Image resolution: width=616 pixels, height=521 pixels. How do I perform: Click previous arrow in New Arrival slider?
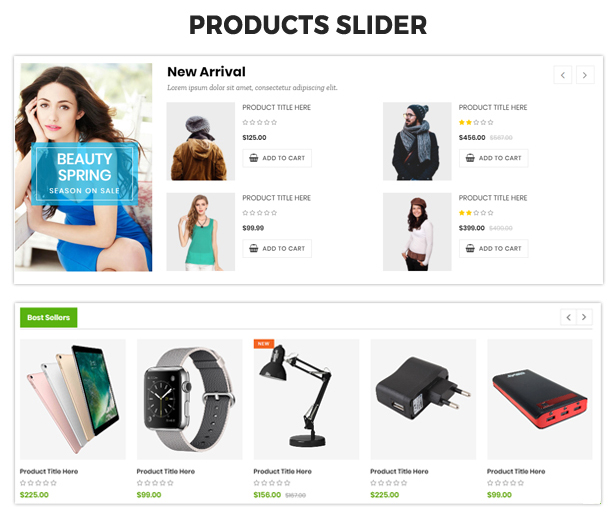(x=563, y=75)
